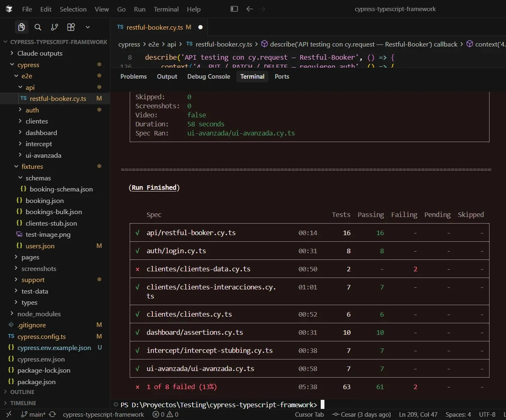The height and width of the screenshot is (420, 506).
Task: Open the Explorer view icon
Action: click(x=21, y=27)
